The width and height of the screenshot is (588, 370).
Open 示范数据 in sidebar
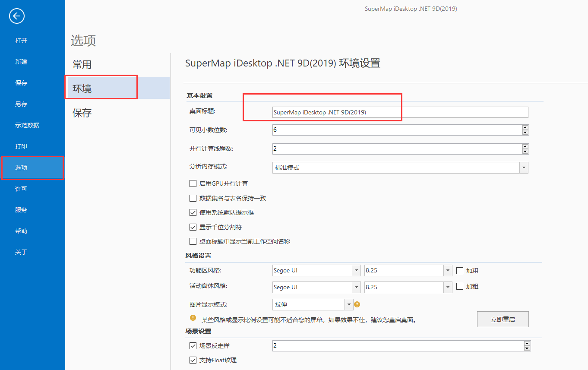coord(27,125)
